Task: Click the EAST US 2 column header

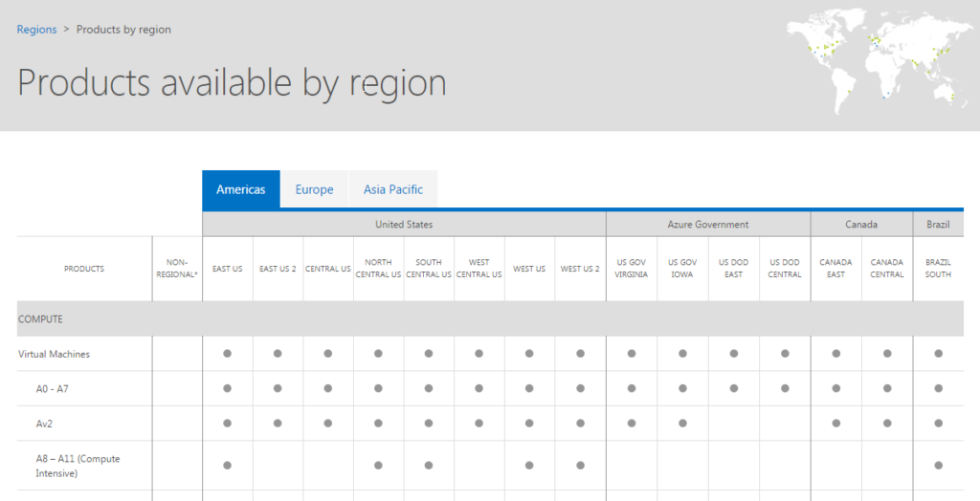Action: pyautogui.click(x=278, y=269)
